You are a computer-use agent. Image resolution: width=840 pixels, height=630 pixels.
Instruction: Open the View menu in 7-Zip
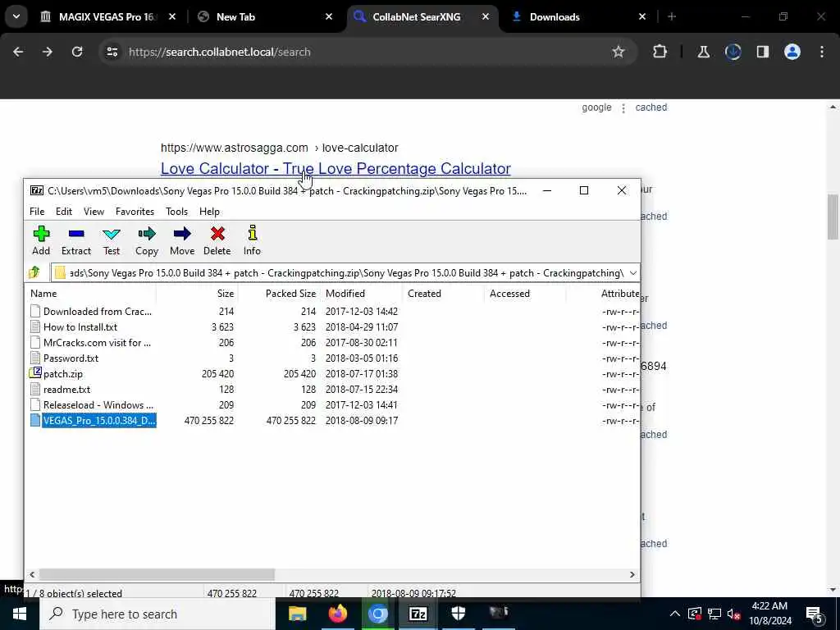(x=94, y=212)
